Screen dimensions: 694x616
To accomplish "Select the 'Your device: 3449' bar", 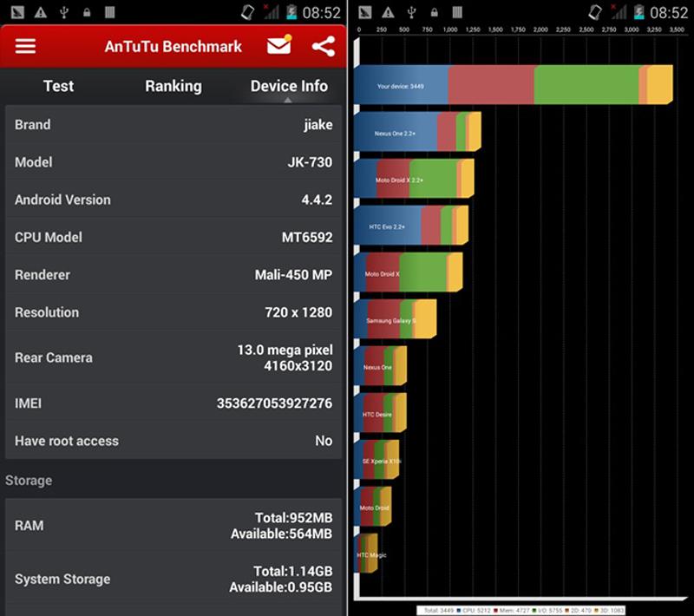I will coord(514,85).
